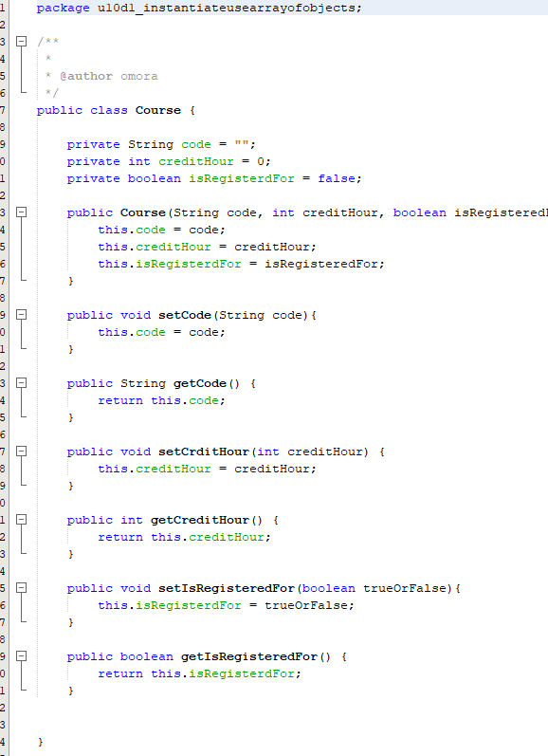Click the 'private boolean isRegisterdFor' field declaration
This screenshot has width=548, height=756.
click(214, 179)
